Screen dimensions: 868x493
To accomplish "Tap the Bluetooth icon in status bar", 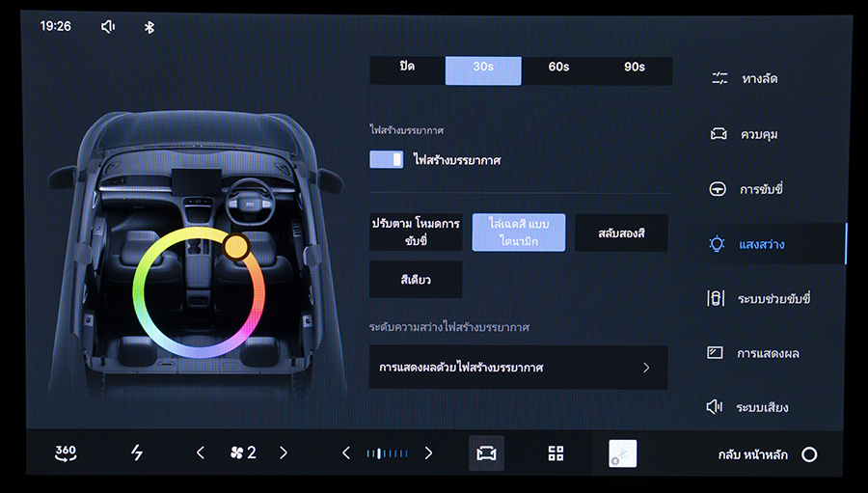I will pos(149,27).
